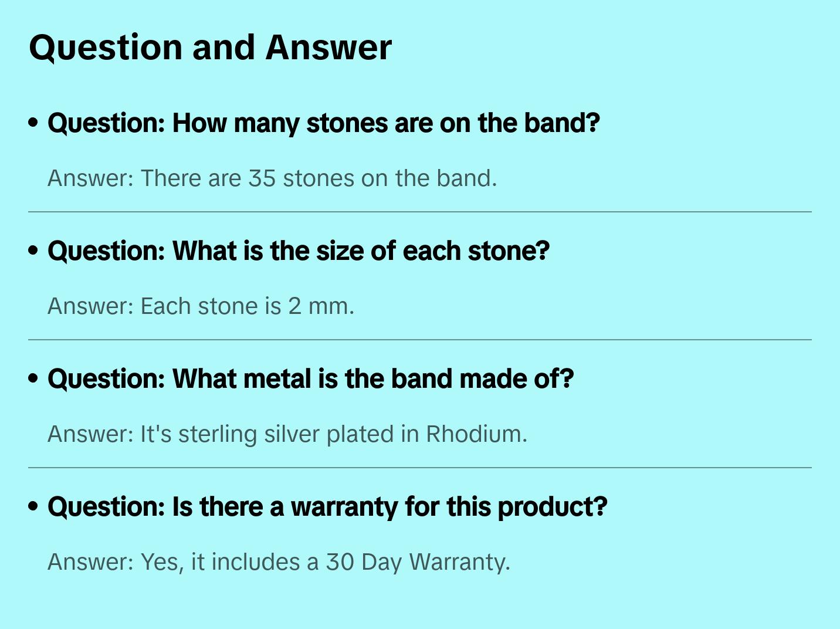Image resolution: width=840 pixels, height=629 pixels.
Task: Click the bullet beside the stone size question
Action: click(x=33, y=251)
